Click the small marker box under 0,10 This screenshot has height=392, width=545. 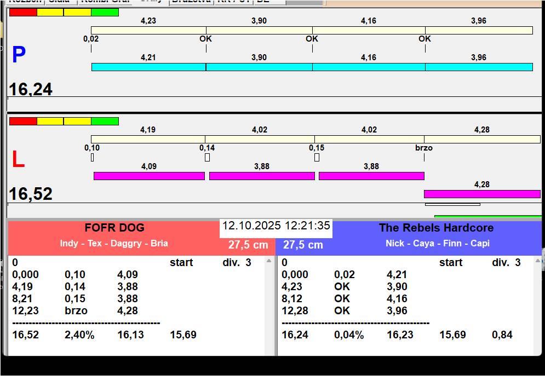coord(92,158)
